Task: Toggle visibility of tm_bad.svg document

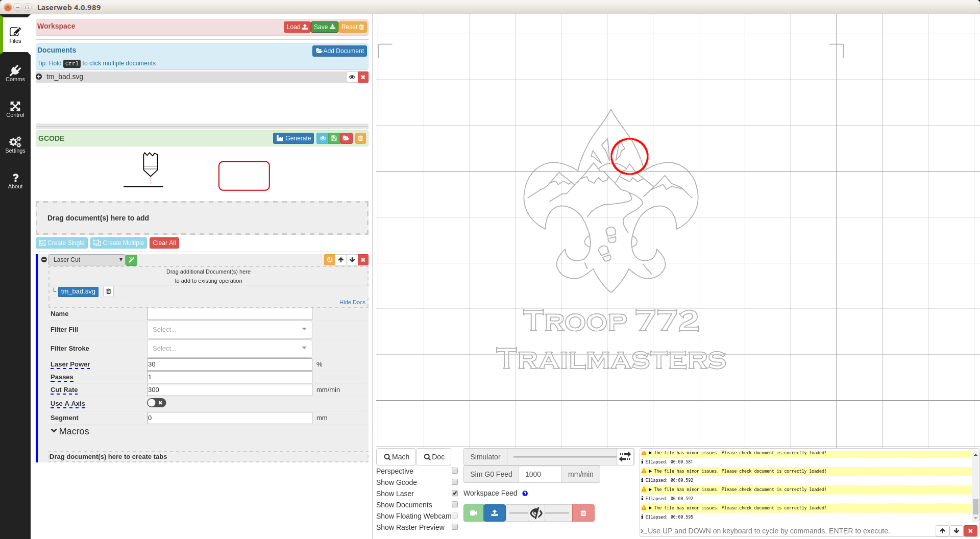Action: 352,77
